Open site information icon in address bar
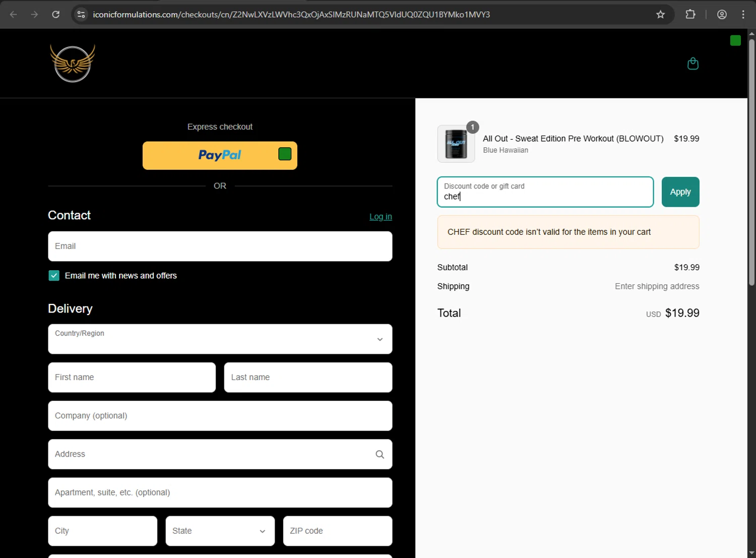The height and width of the screenshot is (558, 756). [x=81, y=15]
